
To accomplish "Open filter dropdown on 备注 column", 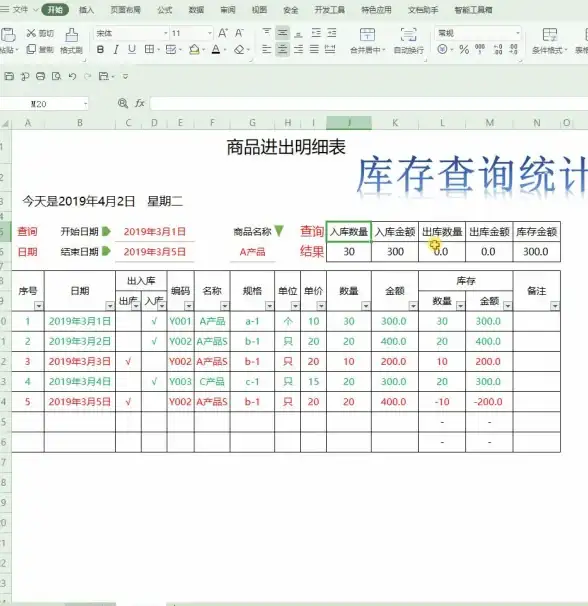I will pyautogui.click(x=555, y=306).
